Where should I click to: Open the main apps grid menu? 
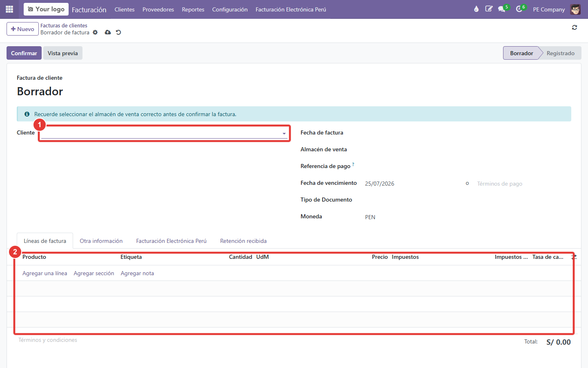[x=9, y=9]
